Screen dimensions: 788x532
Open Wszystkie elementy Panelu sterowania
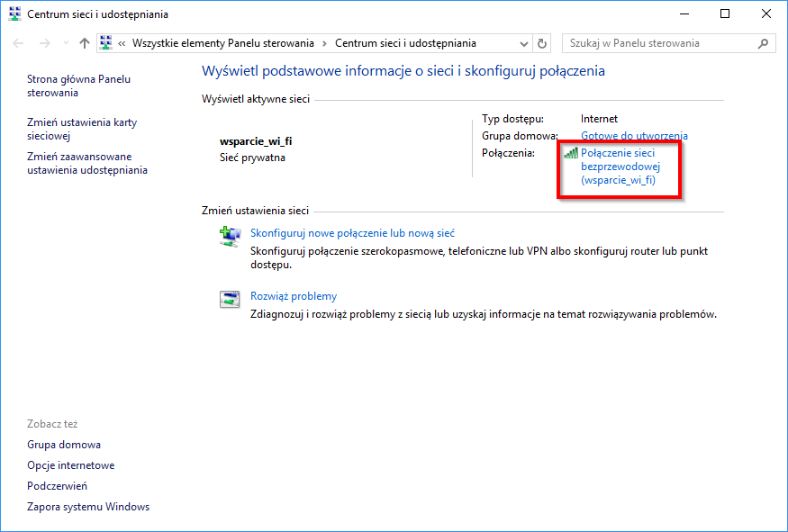222,42
